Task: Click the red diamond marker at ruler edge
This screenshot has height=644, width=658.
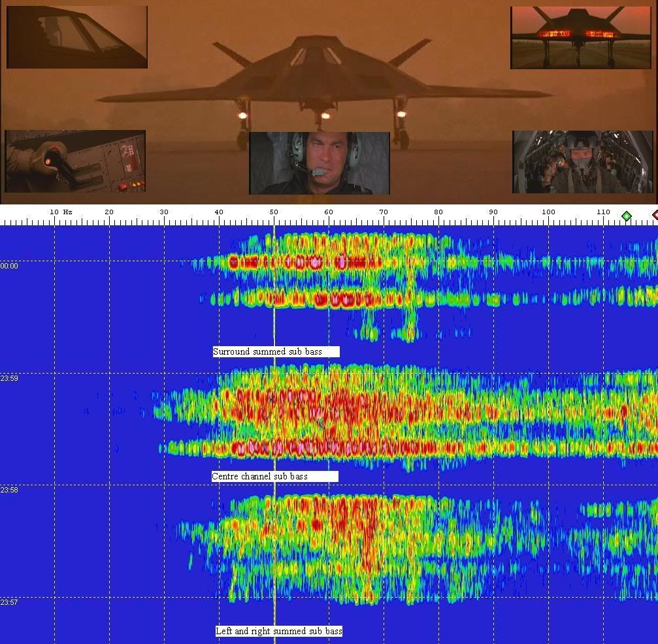Action: pyautogui.click(x=655, y=215)
